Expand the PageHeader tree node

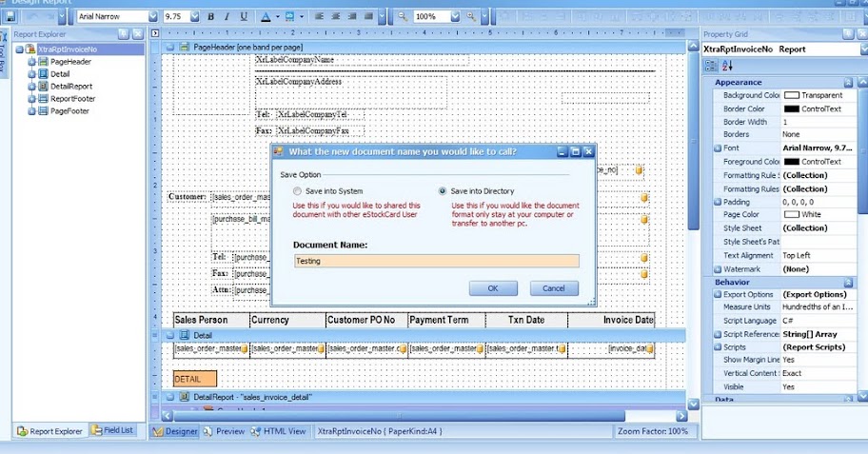pyautogui.click(x=31, y=62)
